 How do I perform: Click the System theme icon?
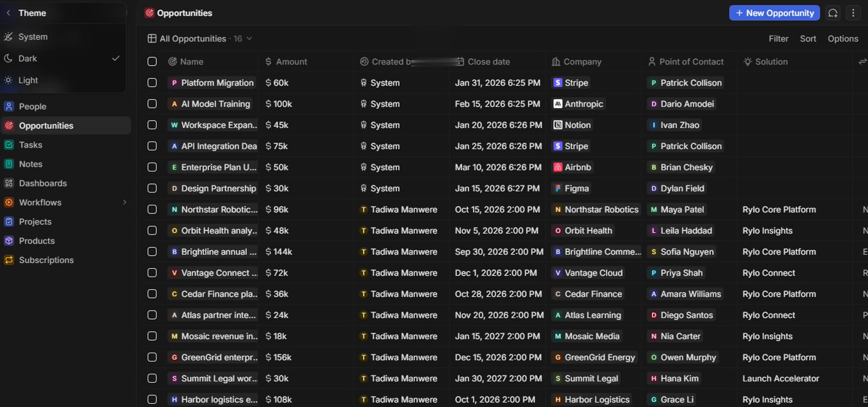click(8, 37)
